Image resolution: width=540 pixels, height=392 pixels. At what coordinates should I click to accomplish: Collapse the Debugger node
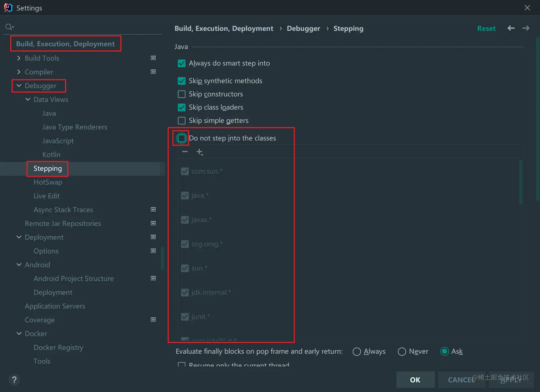click(x=19, y=86)
